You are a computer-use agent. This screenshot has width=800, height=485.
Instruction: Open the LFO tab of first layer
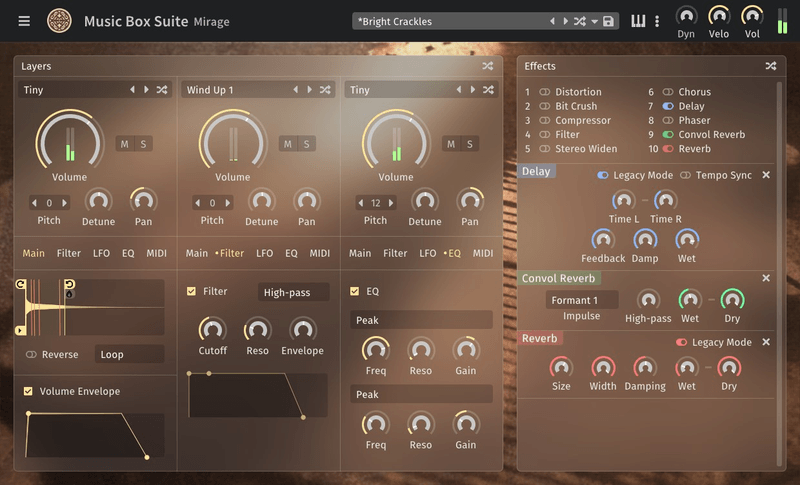(101, 253)
